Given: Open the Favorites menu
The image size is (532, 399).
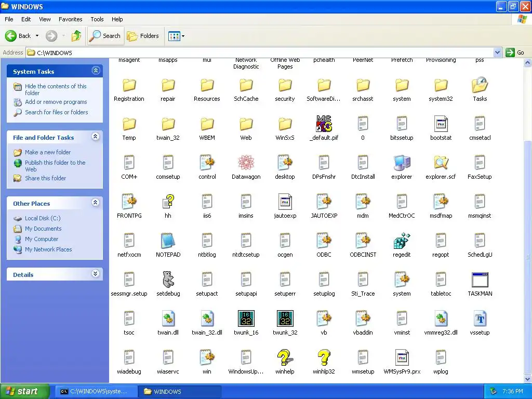Looking at the screenshot, I should 71,19.
